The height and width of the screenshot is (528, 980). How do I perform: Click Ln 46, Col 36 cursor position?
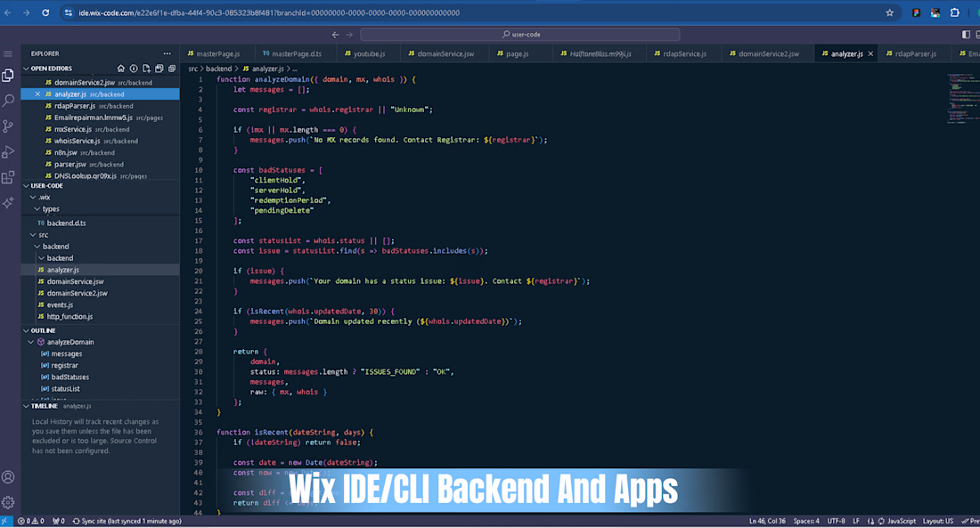tap(767, 521)
